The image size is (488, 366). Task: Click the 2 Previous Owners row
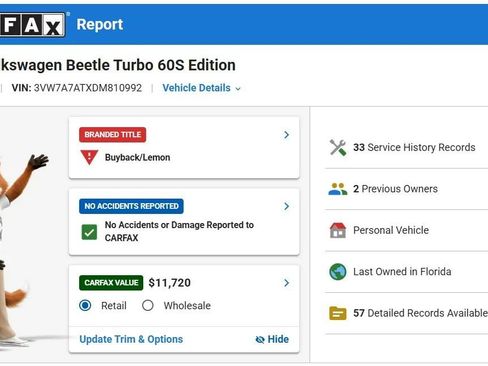[407, 189]
